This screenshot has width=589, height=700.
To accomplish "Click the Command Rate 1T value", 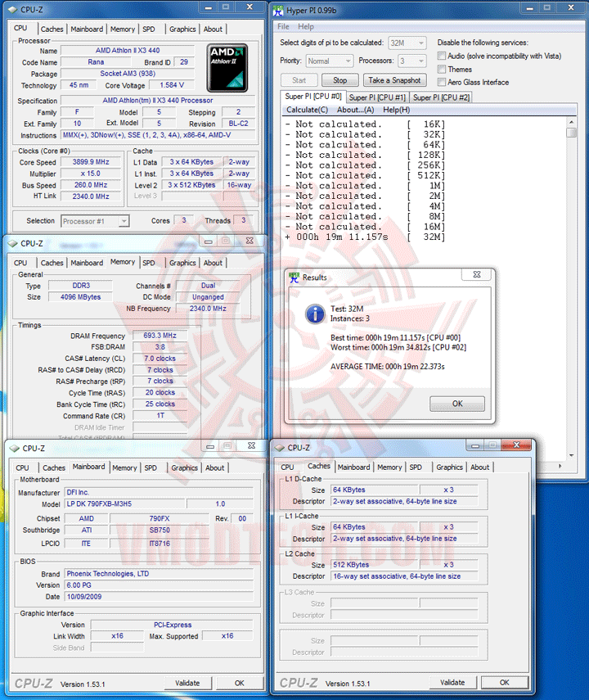I will [x=160, y=416].
